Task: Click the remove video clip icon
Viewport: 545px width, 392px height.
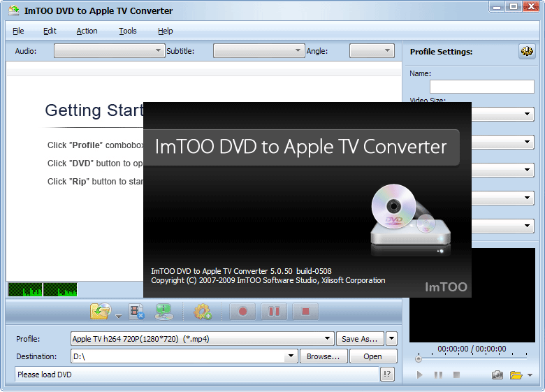Action: 136,312
